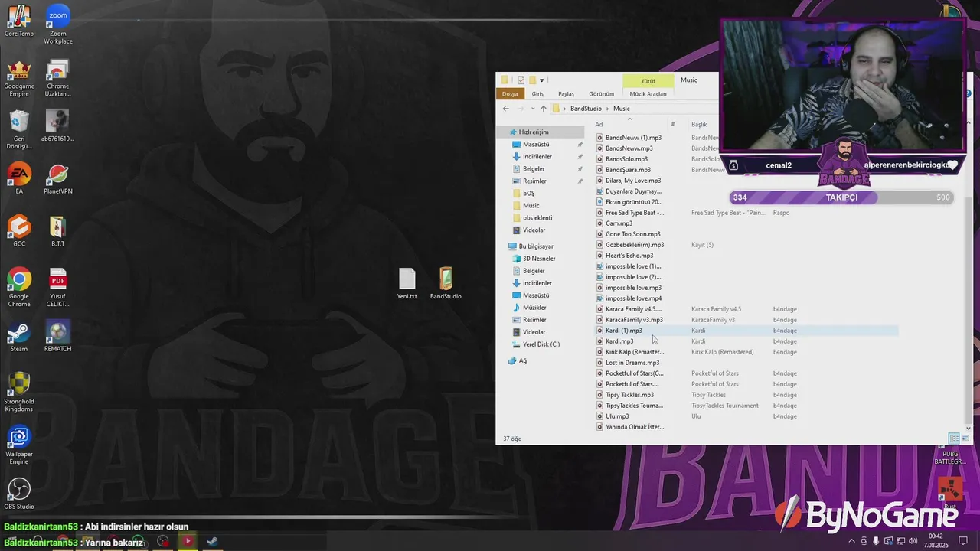Select the Stronghold Kingdoms desktop icon

click(19, 393)
